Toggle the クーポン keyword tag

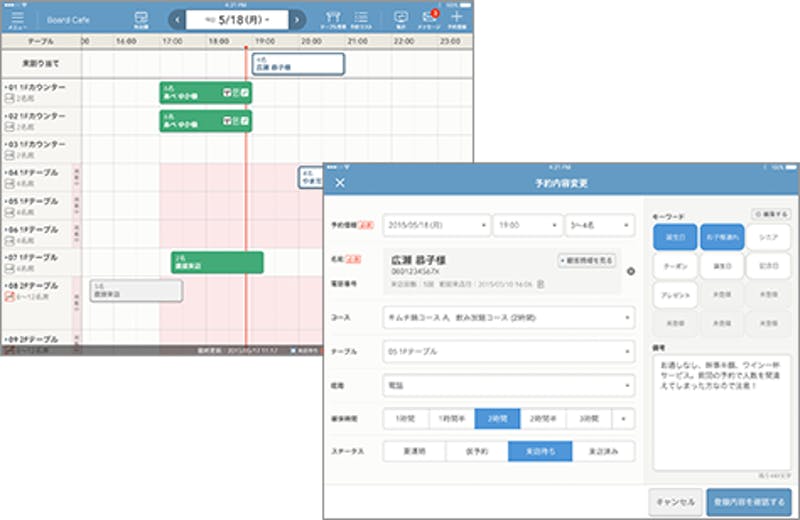coord(675,266)
